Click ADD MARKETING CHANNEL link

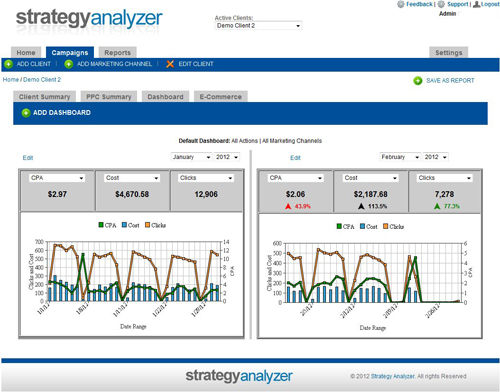click(114, 64)
